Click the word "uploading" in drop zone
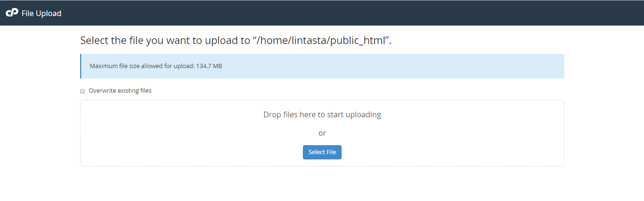The height and width of the screenshot is (201, 644). coord(363,114)
